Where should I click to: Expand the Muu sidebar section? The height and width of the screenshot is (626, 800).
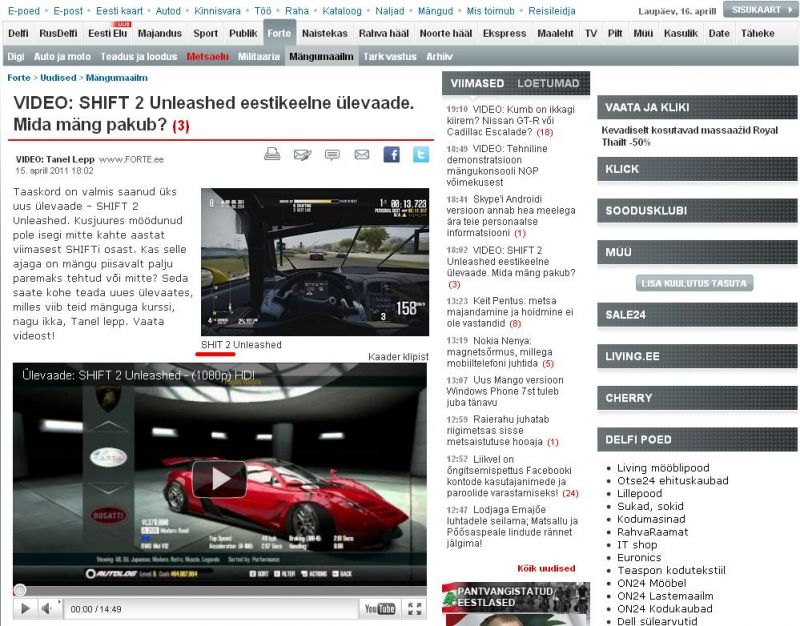pos(697,252)
